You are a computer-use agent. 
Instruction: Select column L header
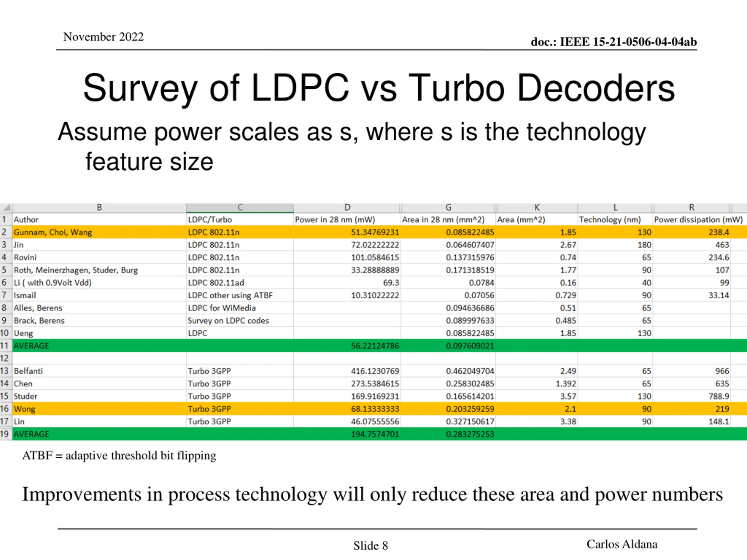(x=615, y=208)
